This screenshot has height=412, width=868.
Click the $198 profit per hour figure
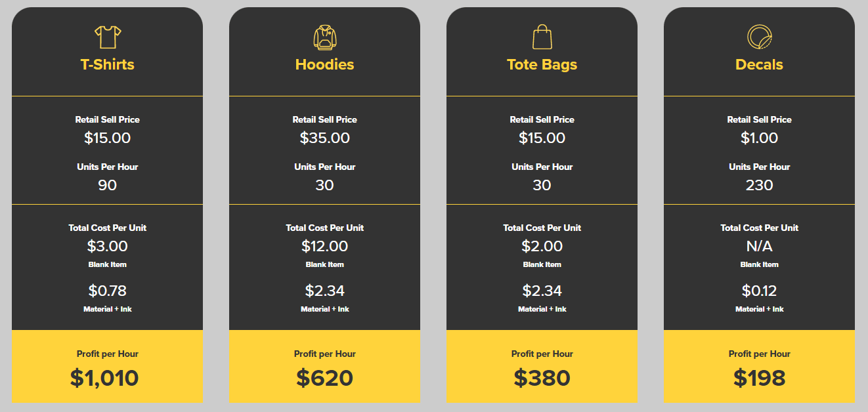(x=760, y=378)
